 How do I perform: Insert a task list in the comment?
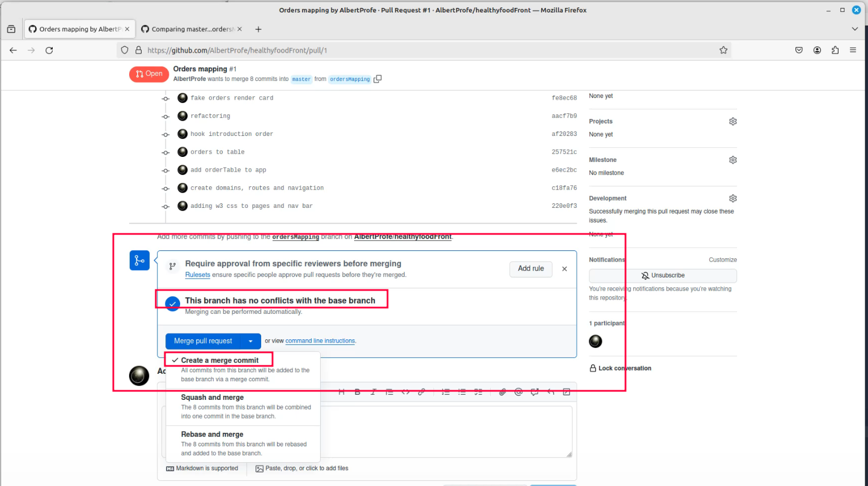(478, 392)
